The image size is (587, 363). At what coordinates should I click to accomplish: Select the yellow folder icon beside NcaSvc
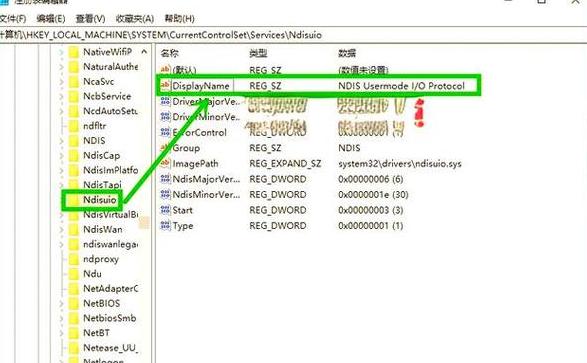pyautogui.click(x=74, y=82)
